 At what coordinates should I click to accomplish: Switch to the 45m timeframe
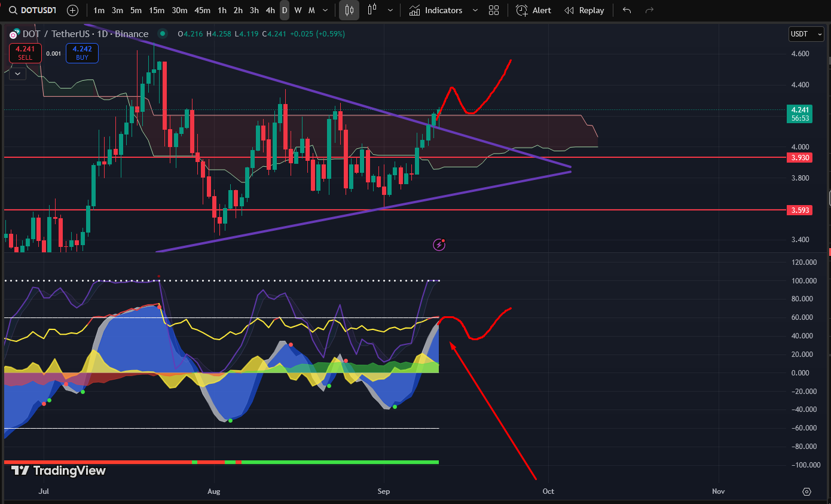point(203,10)
